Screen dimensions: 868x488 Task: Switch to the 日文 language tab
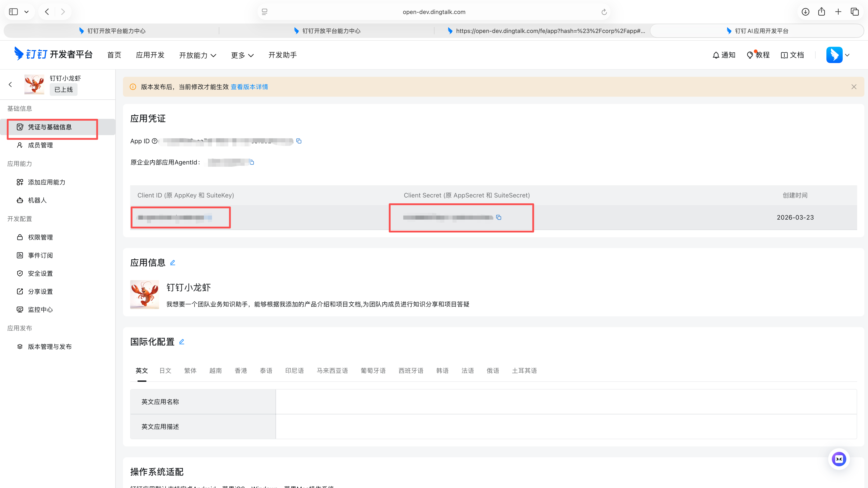[x=165, y=371]
